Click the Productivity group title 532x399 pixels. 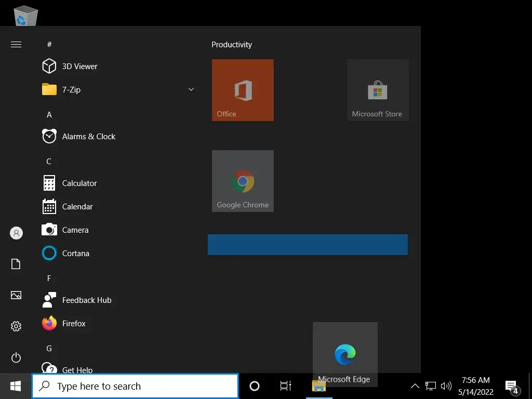[232, 45]
